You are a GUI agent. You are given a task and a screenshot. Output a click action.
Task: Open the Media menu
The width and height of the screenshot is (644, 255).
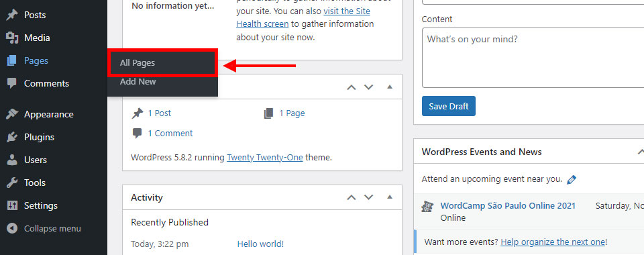click(x=37, y=38)
